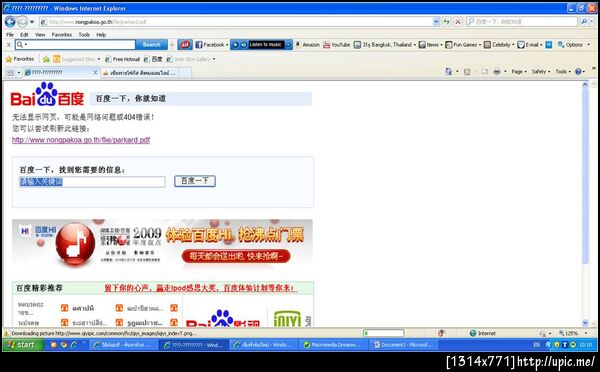Open the toolbar Options menu
The image size is (600, 372).
pos(574,45)
